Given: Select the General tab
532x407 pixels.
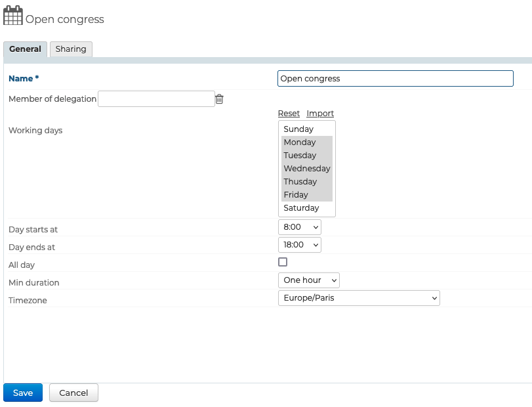Looking at the screenshot, I should point(26,49).
